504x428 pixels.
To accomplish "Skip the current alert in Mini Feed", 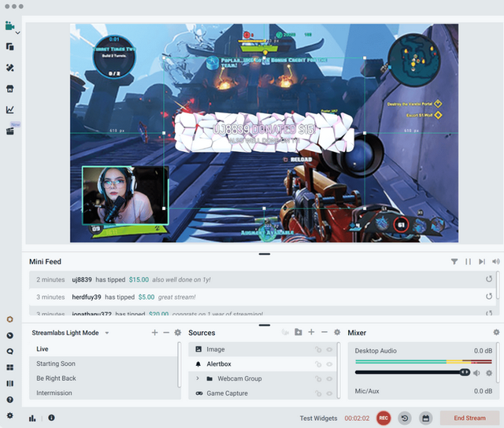I will click(482, 262).
